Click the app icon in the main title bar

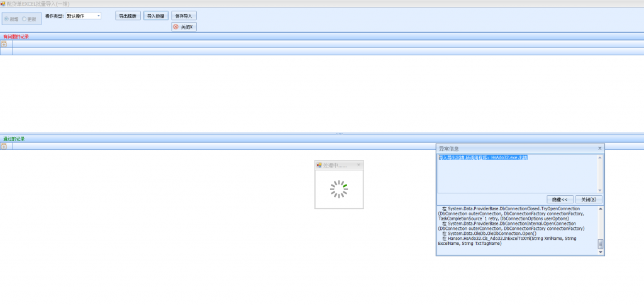[3, 4]
